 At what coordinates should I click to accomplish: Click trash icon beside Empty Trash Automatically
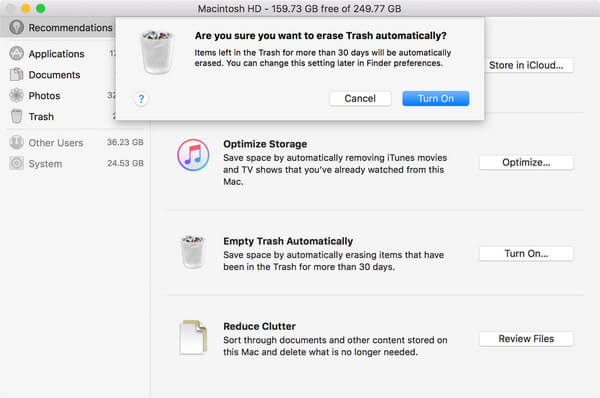pos(193,252)
